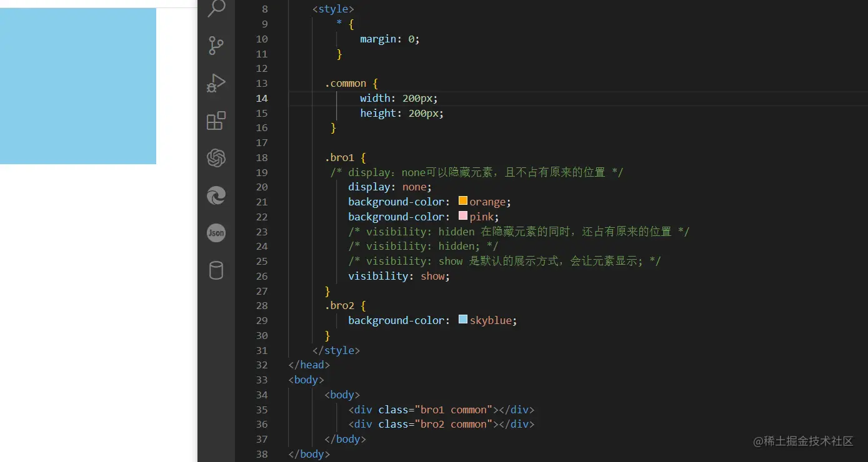The width and height of the screenshot is (868, 462).
Task: Click the line 25 comment about visibility show
Action: 504,262
